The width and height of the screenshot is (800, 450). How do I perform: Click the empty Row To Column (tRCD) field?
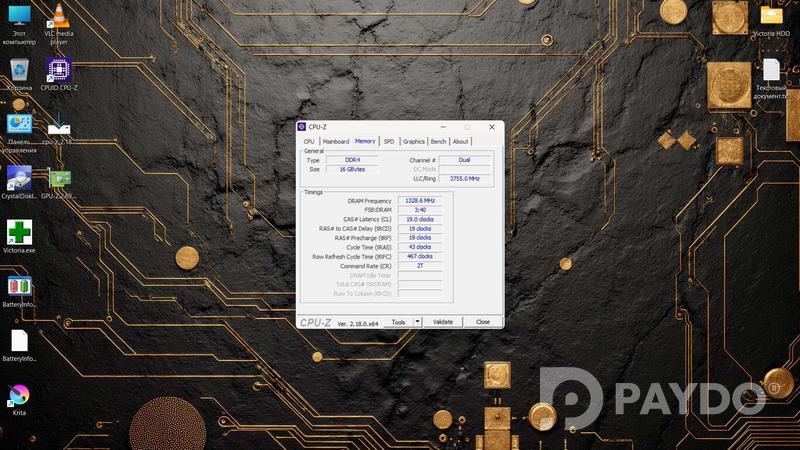[x=420, y=294]
